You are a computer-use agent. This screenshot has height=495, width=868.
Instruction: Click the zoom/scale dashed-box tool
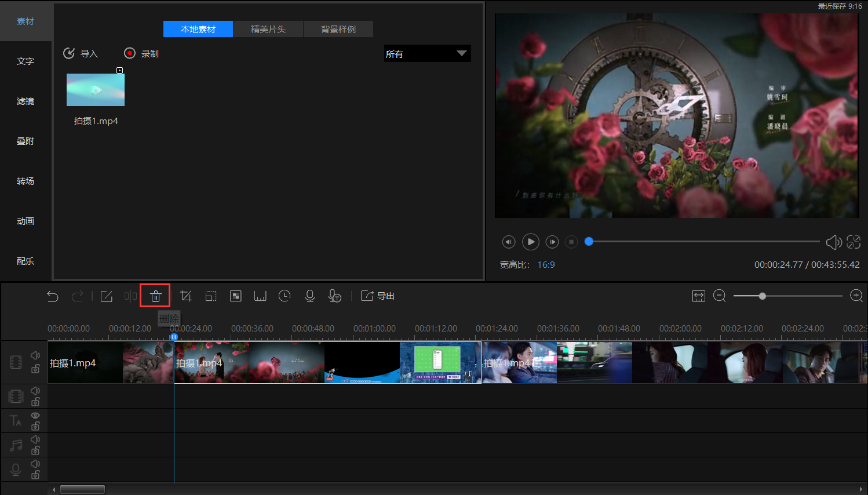[x=211, y=296]
